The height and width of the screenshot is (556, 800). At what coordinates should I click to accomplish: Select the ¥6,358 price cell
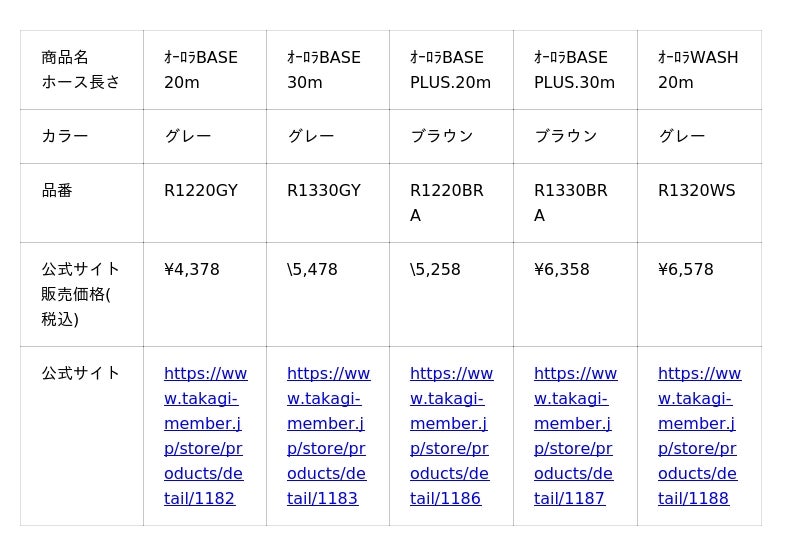click(x=562, y=270)
